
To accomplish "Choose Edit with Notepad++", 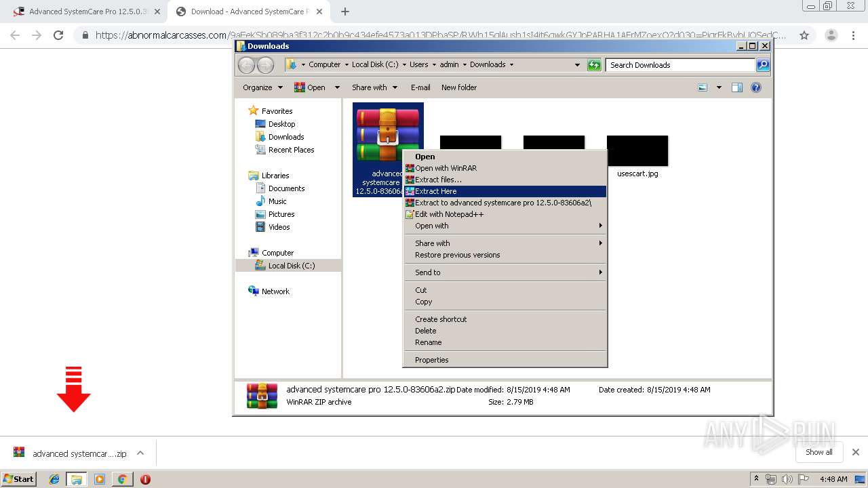I will click(505, 214).
